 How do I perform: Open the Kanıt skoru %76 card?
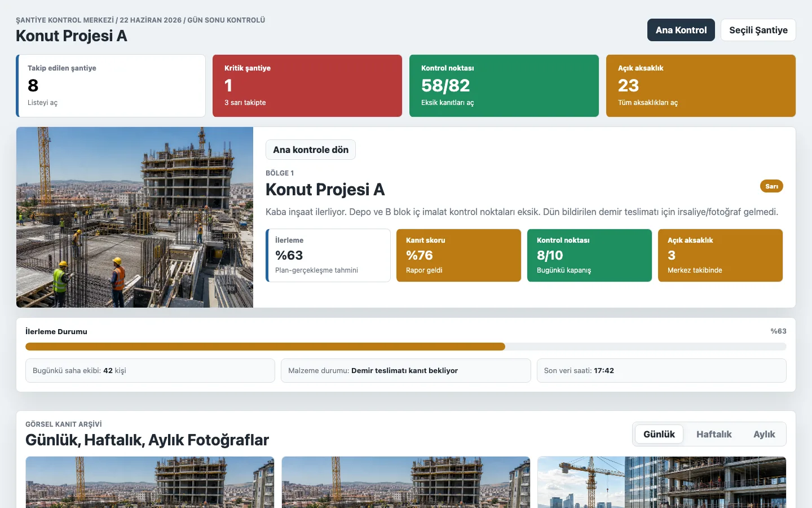[459, 255]
